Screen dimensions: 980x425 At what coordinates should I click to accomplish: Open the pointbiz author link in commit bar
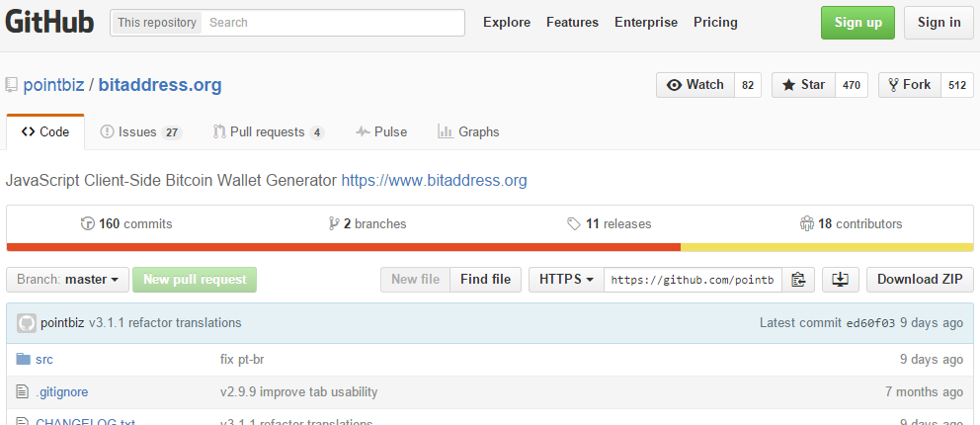coord(62,323)
